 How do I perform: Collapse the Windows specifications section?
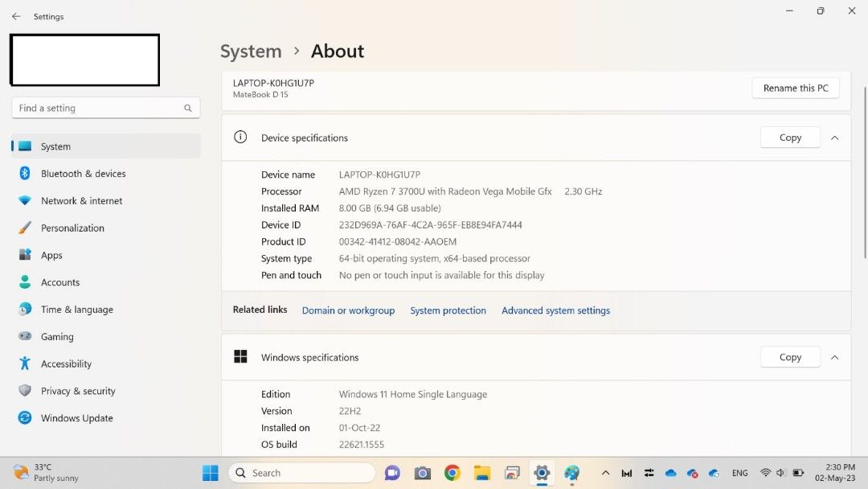pos(835,357)
